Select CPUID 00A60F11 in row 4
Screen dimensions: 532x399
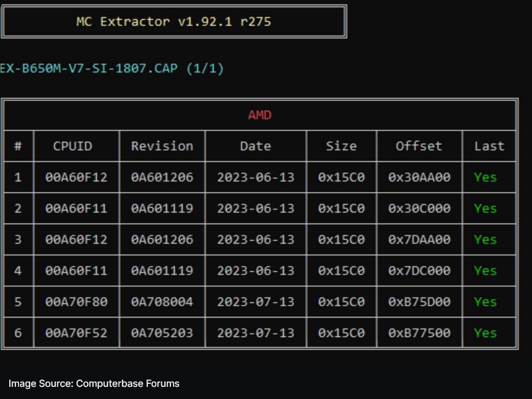point(76,271)
